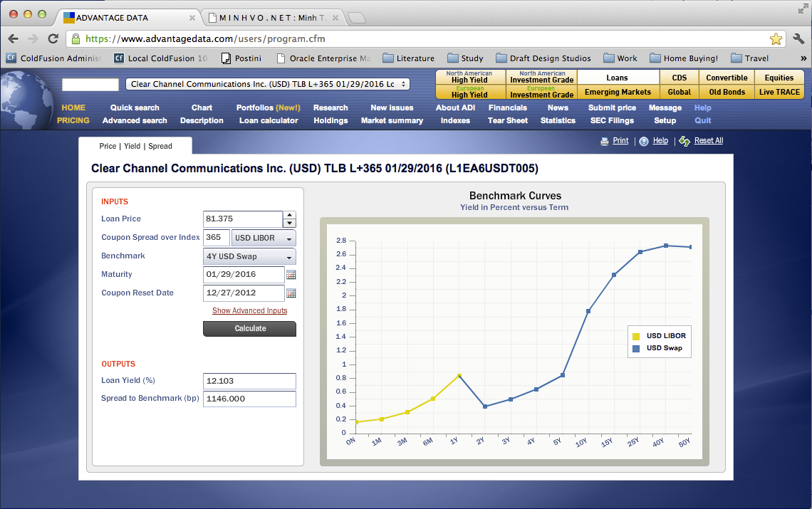The height and width of the screenshot is (509, 812).
Task: Open the Travel bookmark folder
Action: [x=749, y=58]
